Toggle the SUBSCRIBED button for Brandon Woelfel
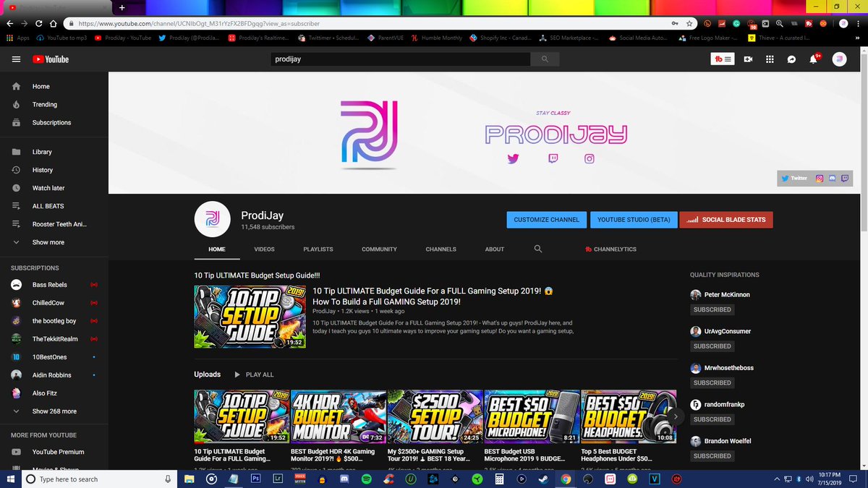The width and height of the screenshot is (868, 488). tap(712, 456)
